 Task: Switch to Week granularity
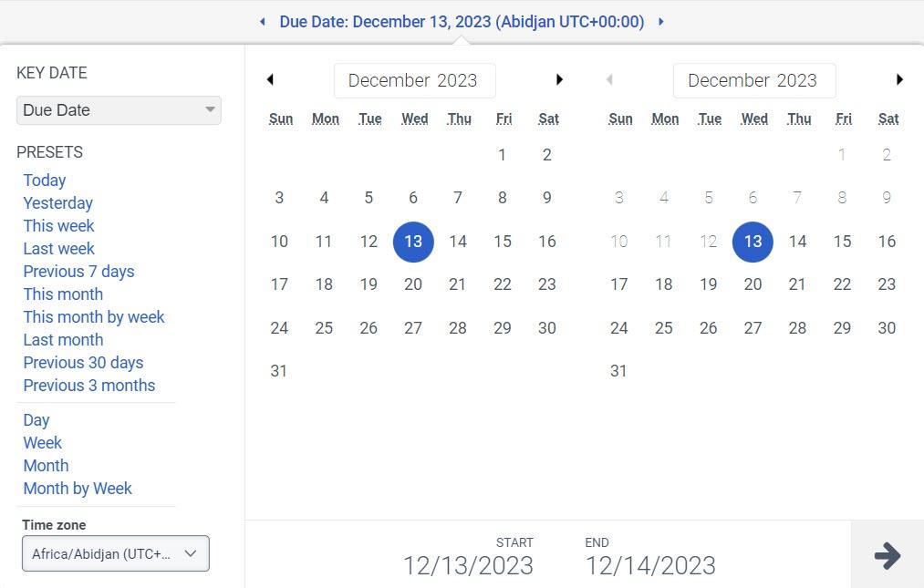42,442
